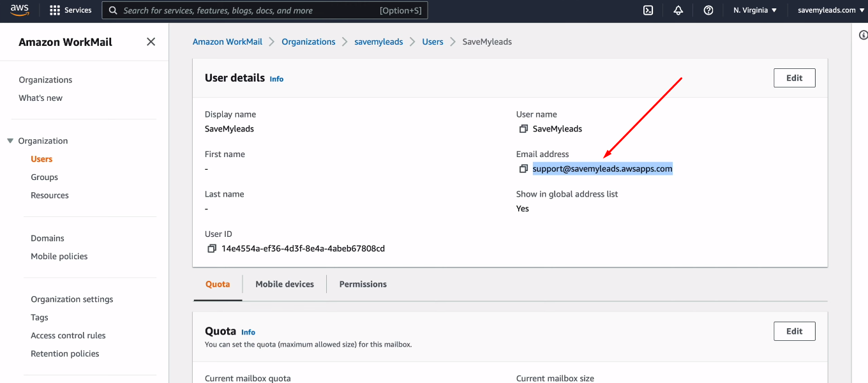Go to Amazon WorkMail breadcrumb
This screenshot has height=383, width=868.
pos(227,41)
